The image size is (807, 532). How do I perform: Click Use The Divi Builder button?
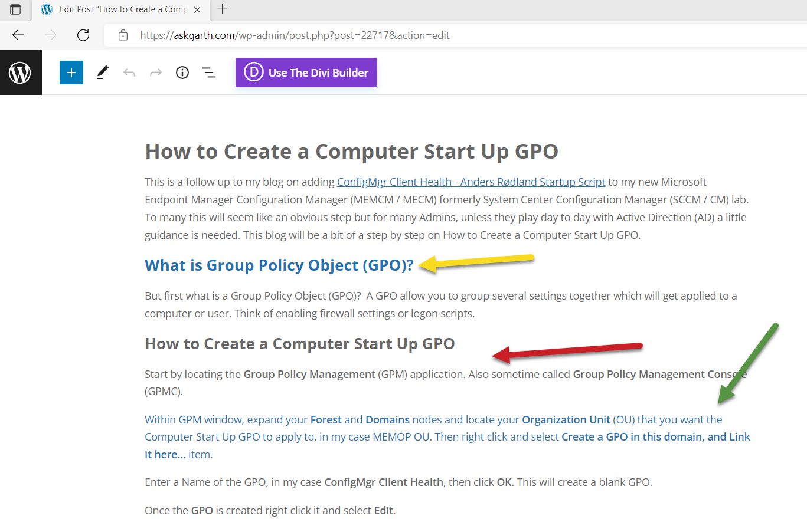306,73
